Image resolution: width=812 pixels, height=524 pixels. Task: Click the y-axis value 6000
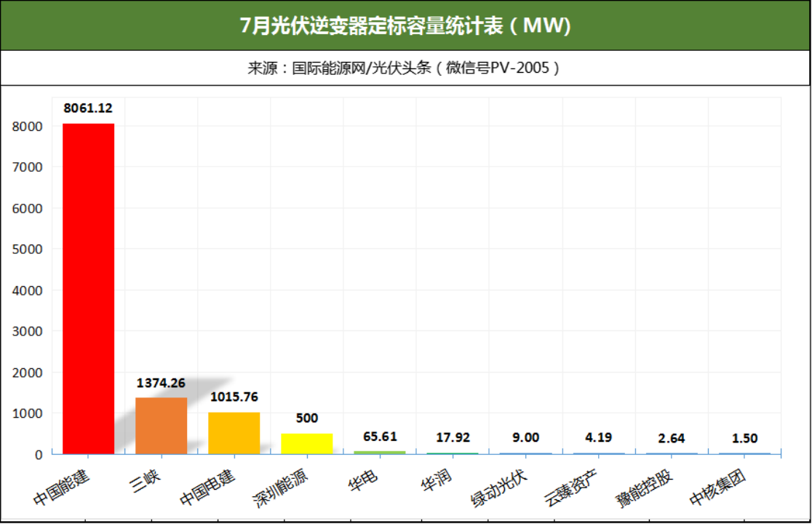28,209
